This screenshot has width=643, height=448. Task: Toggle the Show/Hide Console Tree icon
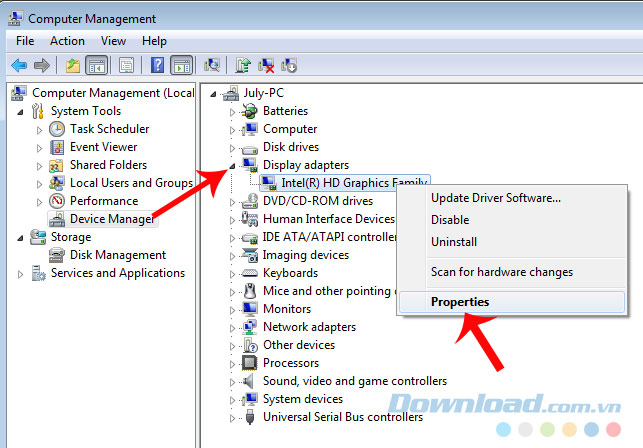tap(97, 65)
